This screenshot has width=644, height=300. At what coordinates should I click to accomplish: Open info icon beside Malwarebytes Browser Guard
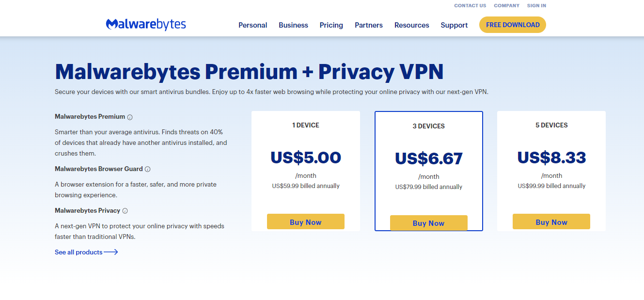[148, 169]
